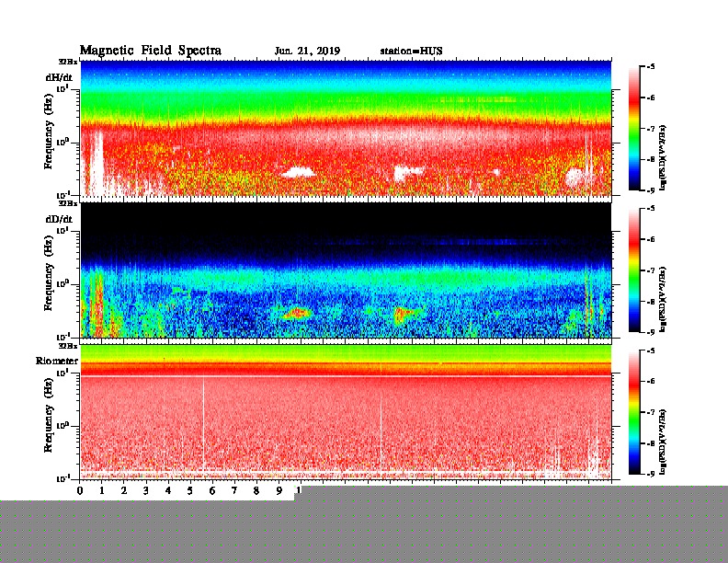Click the hour tick label "7" on time axis
Viewport: 728px width, 563px height.
point(234,490)
